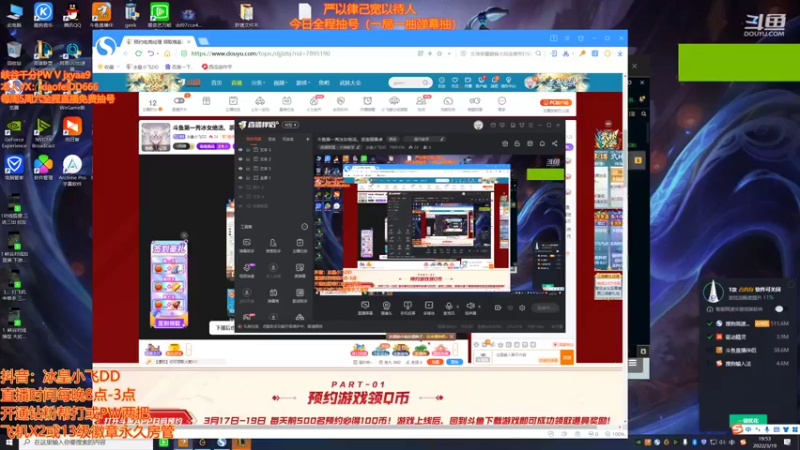The height and width of the screenshot is (450, 800).
Task: Click the 多媒体 media source button
Action: pos(429,308)
